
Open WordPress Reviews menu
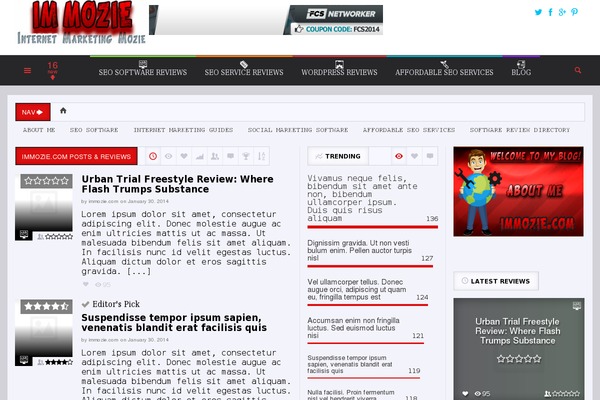[x=339, y=69]
